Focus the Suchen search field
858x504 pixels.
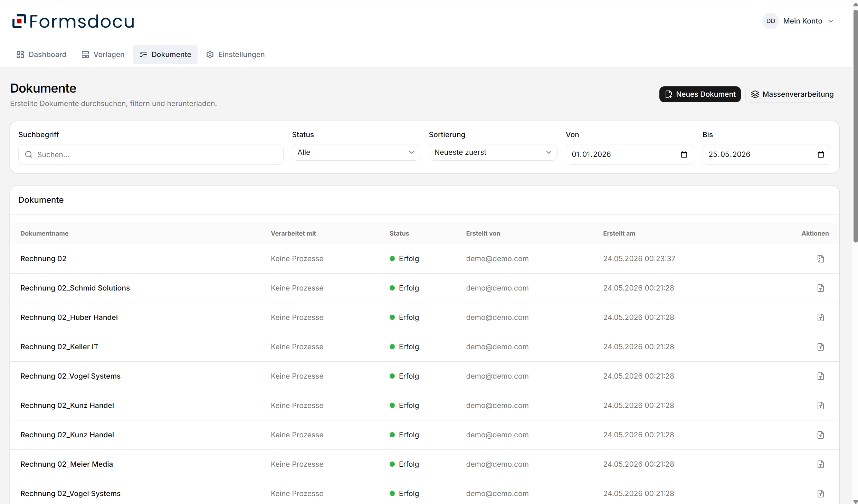(151, 154)
